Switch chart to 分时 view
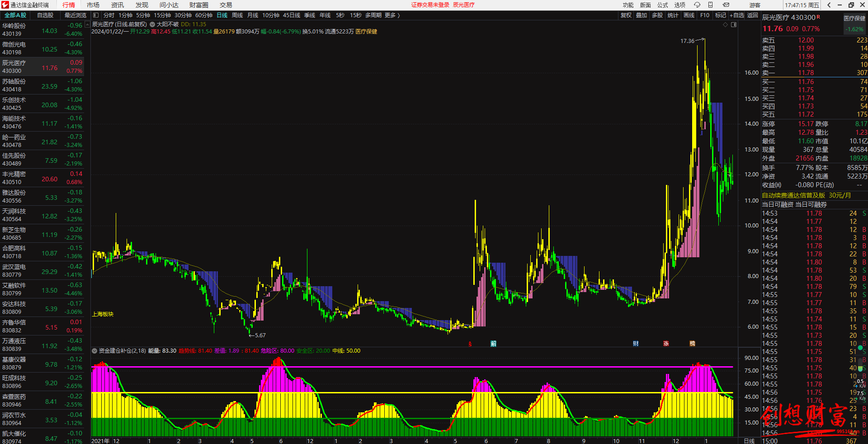 109,15
